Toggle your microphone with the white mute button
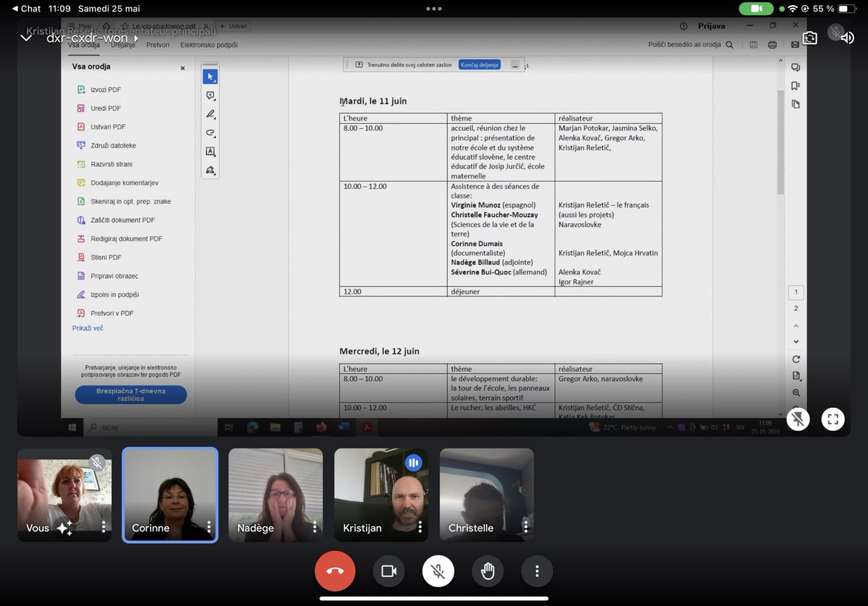Screen dimensions: 868x606 [x=438, y=571]
